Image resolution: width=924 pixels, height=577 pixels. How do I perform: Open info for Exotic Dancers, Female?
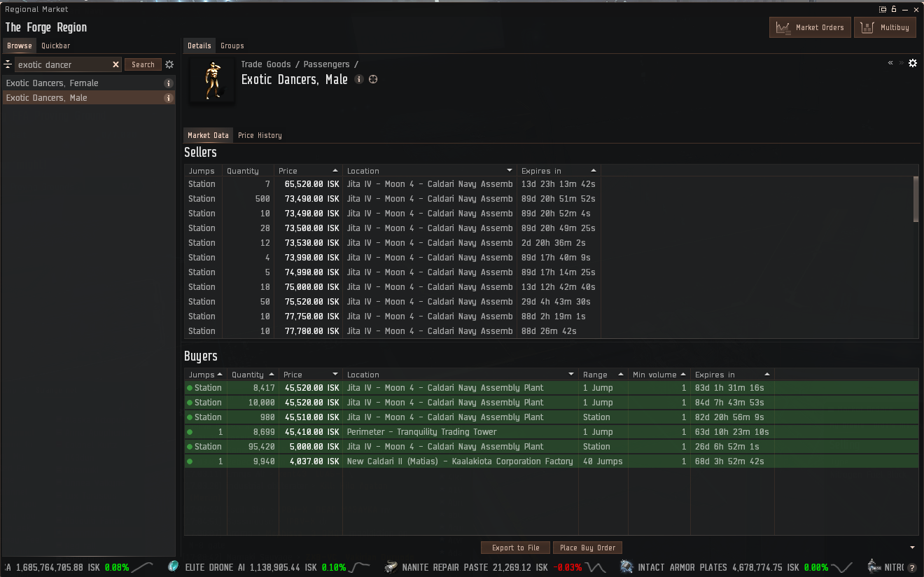(168, 83)
